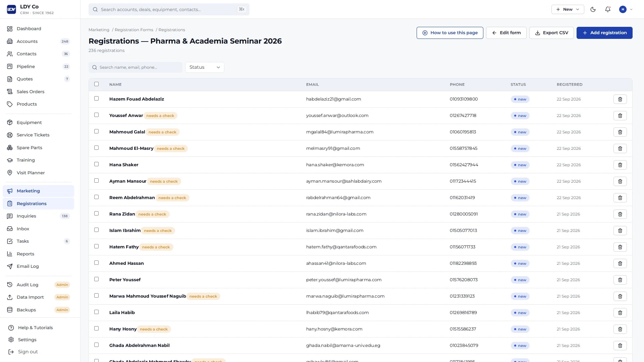The height and width of the screenshot is (362, 644).
Task: Select Mahmoud Galal row checkbox
Action: click(x=97, y=131)
